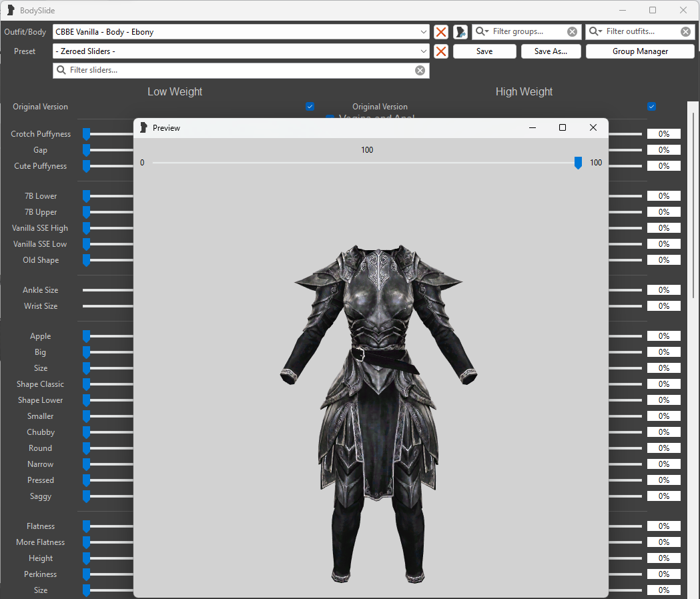This screenshot has height=599, width=700.
Task: Delete the selected preset with red X icon
Action: pos(440,51)
